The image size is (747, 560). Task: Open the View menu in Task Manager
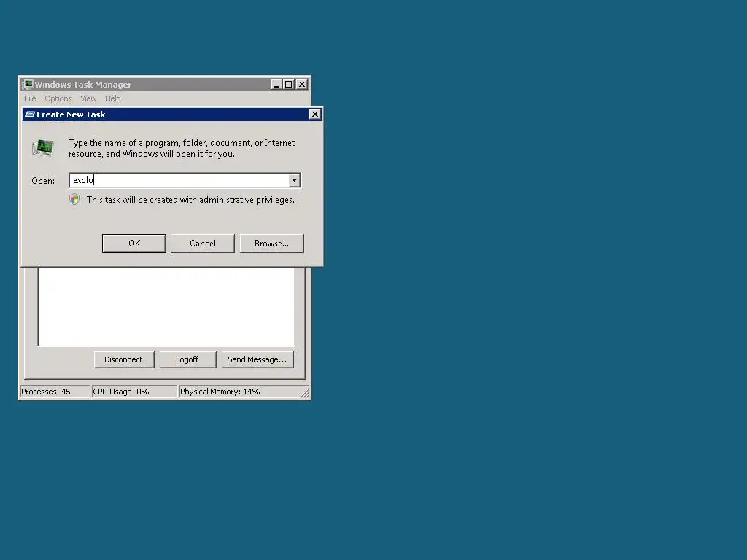[88, 98]
